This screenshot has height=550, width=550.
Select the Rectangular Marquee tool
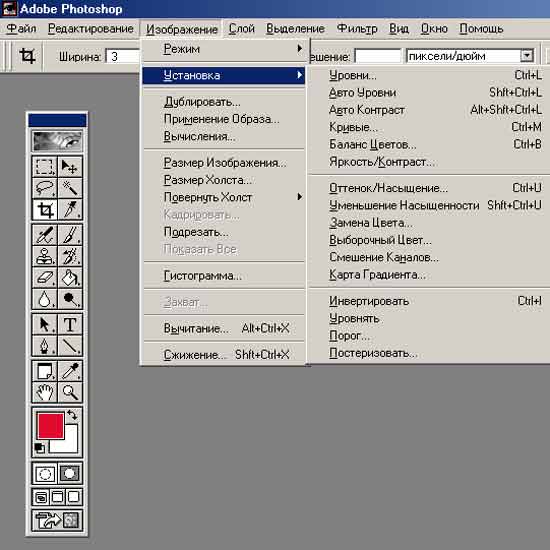pos(44,167)
